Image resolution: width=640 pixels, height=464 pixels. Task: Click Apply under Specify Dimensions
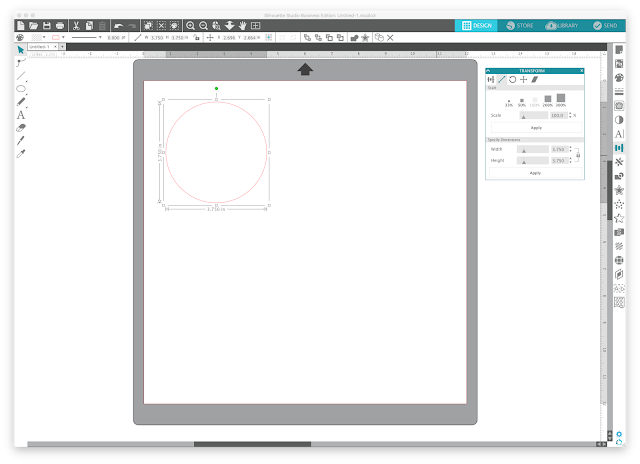[536, 173]
